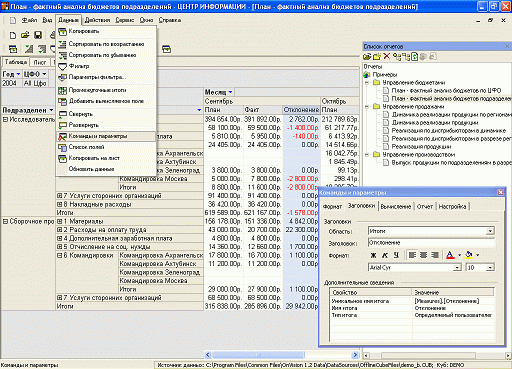Screen dimensions: 512x369
Task: Switch to the Вычисление tab
Action: [x=396, y=206]
